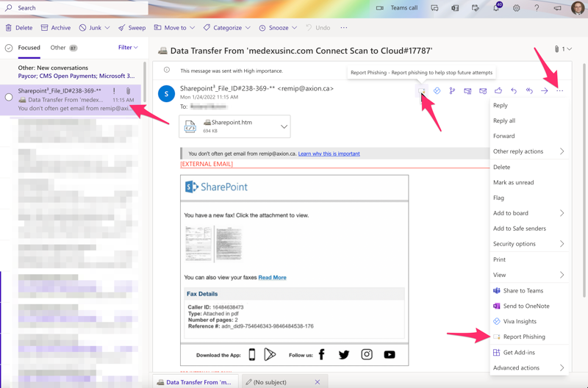The height and width of the screenshot is (388, 588).
Task: Switch to the Other inbox tab
Action: pos(58,48)
